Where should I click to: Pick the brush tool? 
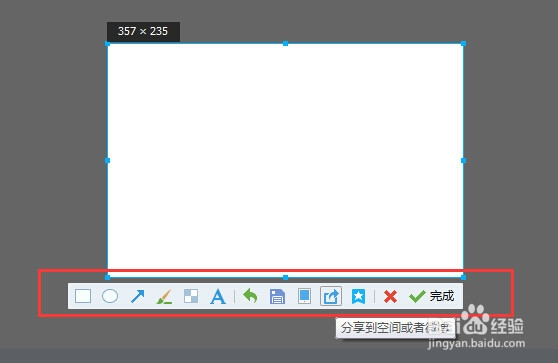(164, 296)
